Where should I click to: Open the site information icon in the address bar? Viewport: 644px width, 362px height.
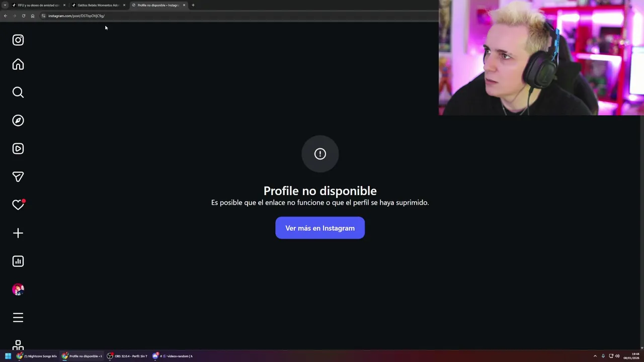point(43,16)
